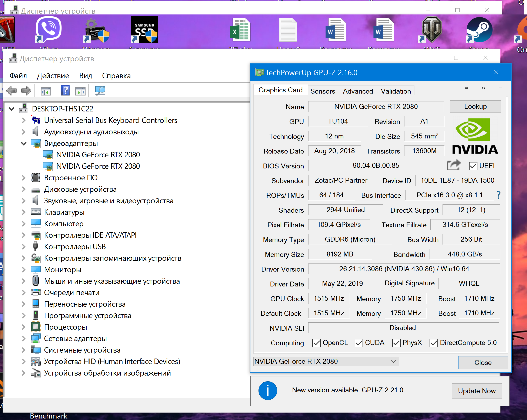527x420 pixels.
Task: Click the Bus Interface question mark icon
Action: pos(498,195)
